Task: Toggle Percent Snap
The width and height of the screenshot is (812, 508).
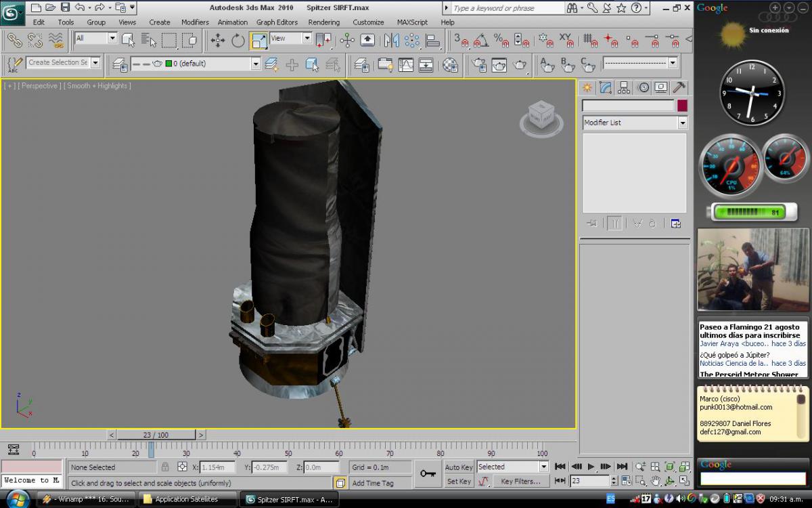Action: pos(501,41)
